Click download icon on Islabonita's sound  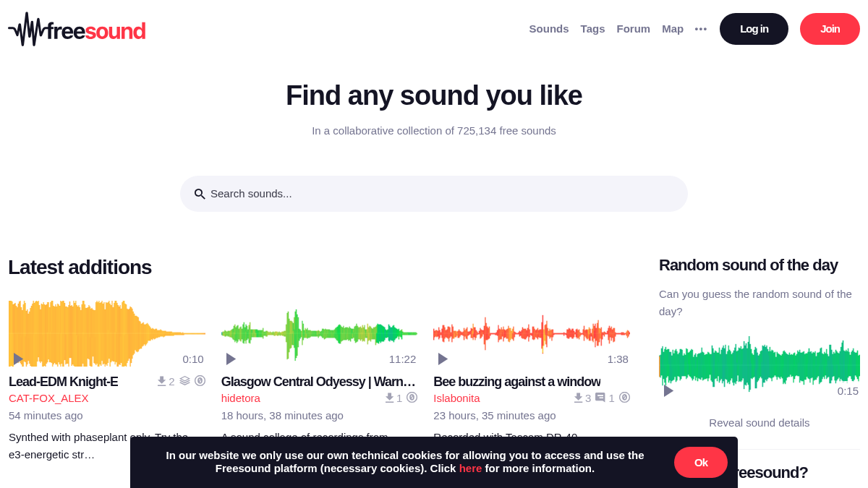pos(578,398)
